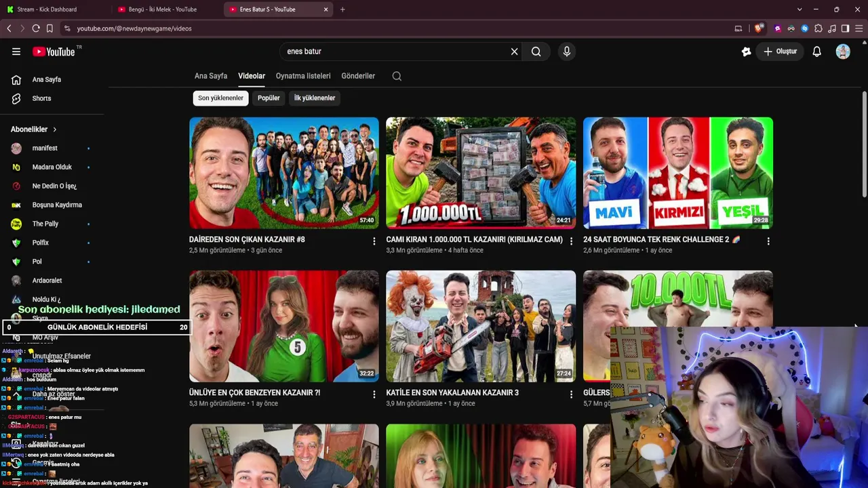Open options menu for 'CAMI KIRAN 1.000.000 TL' video
The image size is (868, 488).
tap(571, 241)
